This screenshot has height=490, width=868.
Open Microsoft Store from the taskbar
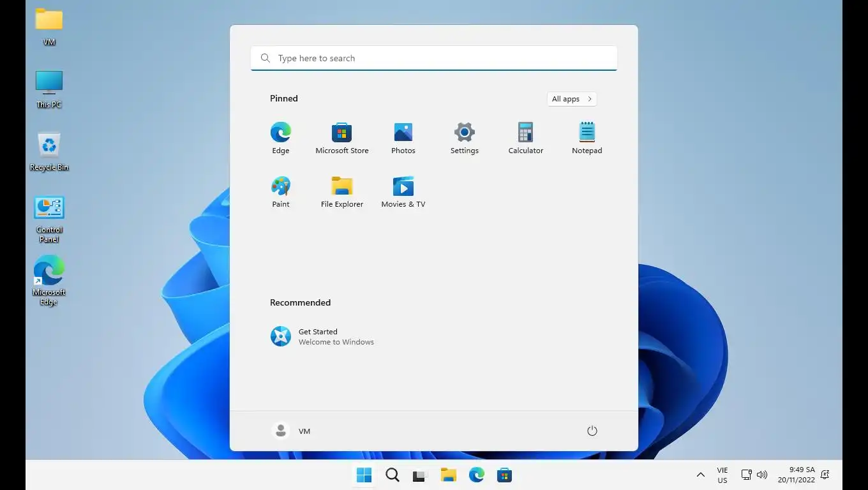tap(505, 475)
